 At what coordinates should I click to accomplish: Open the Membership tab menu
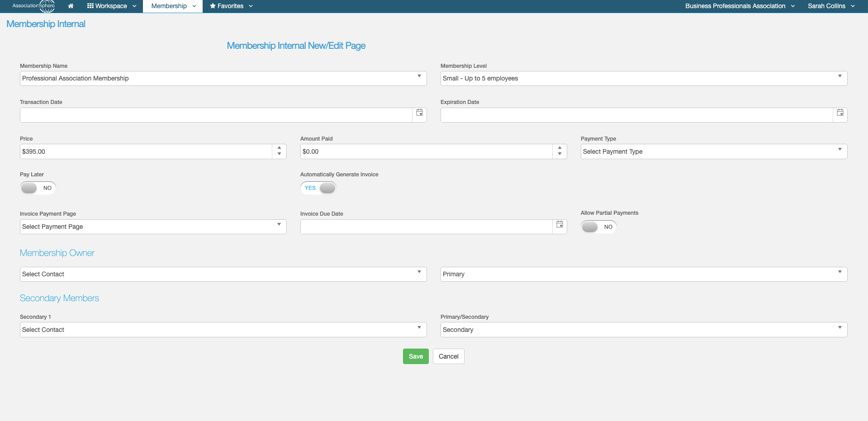(x=173, y=6)
